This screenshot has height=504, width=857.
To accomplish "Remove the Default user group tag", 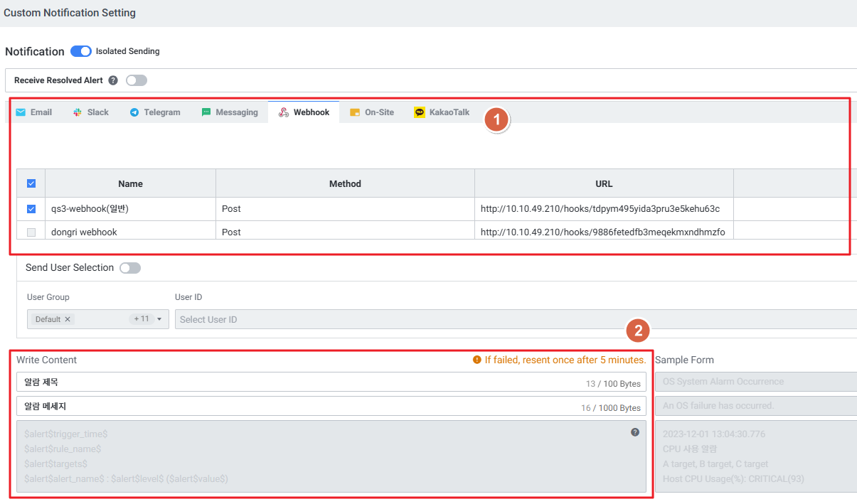I will 68,319.
